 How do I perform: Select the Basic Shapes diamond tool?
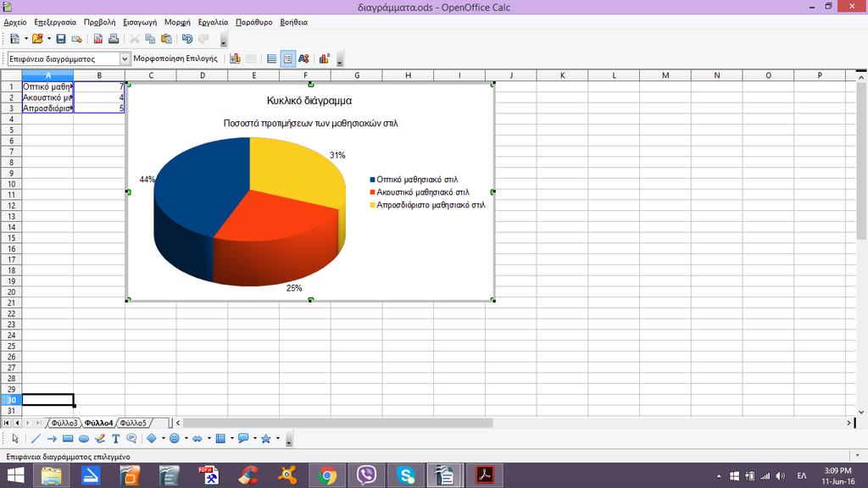(152, 439)
